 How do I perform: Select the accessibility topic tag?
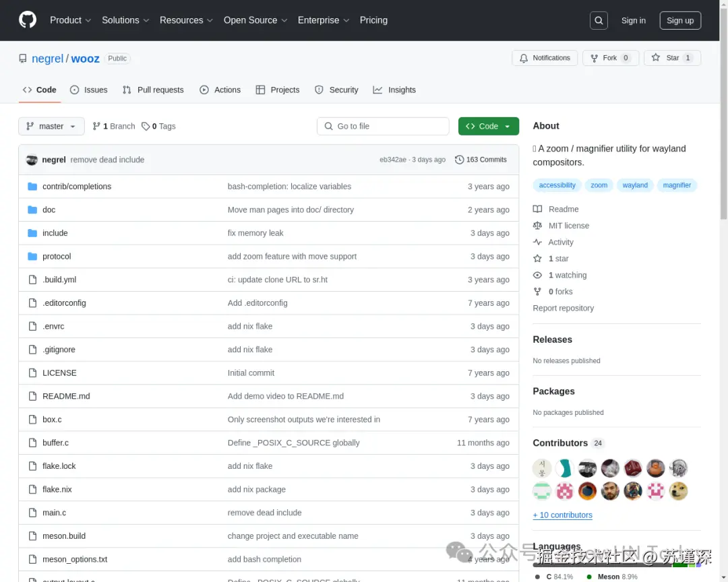tap(557, 185)
